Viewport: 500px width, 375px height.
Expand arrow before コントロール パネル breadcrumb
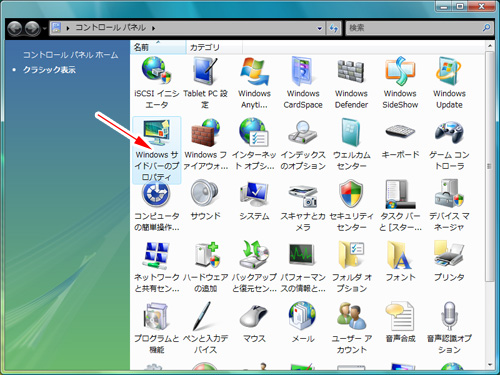coord(68,28)
